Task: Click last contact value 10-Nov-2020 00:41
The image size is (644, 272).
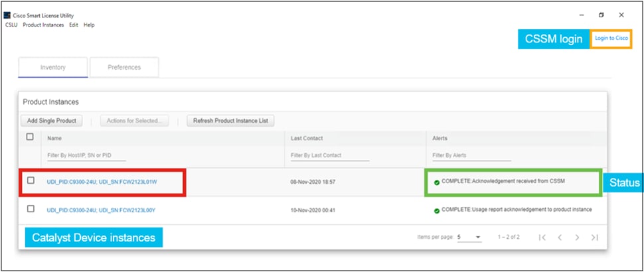Action: tap(313, 210)
